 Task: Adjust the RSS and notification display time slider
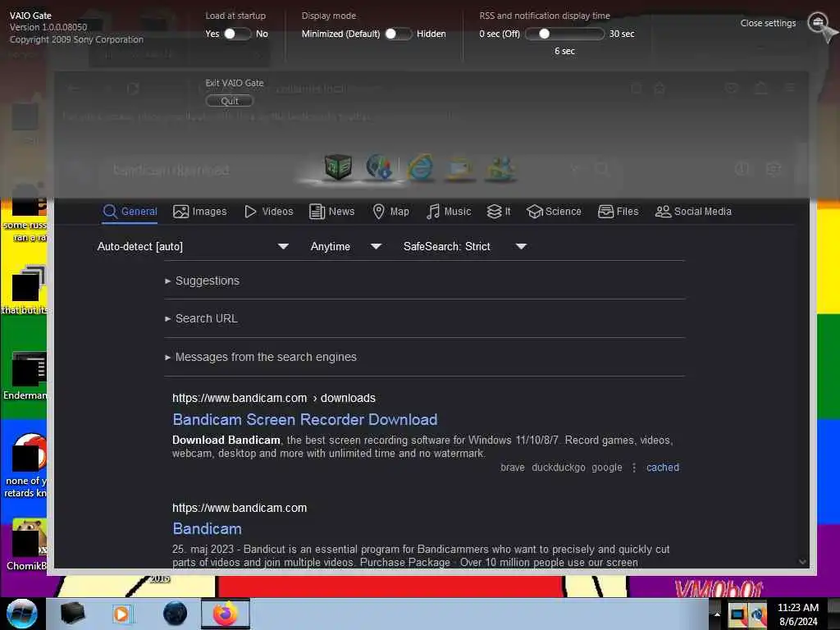pyautogui.click(x=564, y=34)
